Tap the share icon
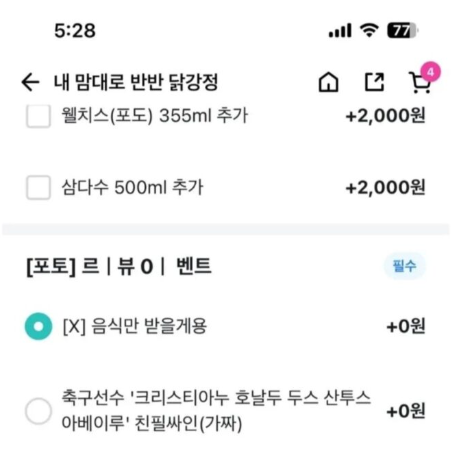451x452 pixels. point(374,82)
